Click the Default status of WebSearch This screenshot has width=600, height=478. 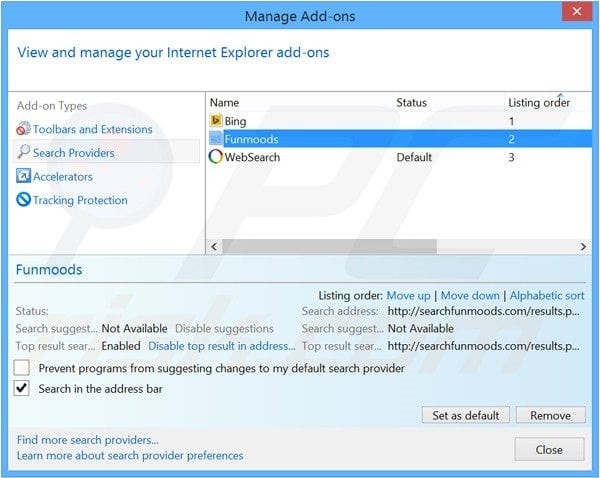tap(414, 157)
